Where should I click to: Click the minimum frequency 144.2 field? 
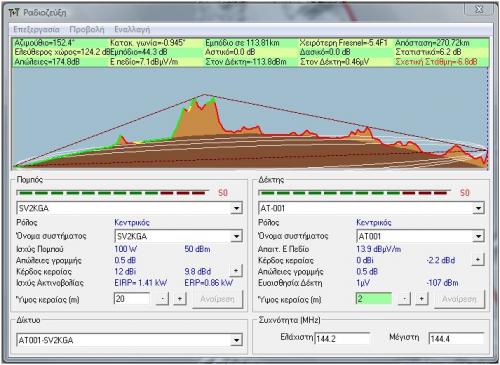pyautogui.click(x=342, y=339)
